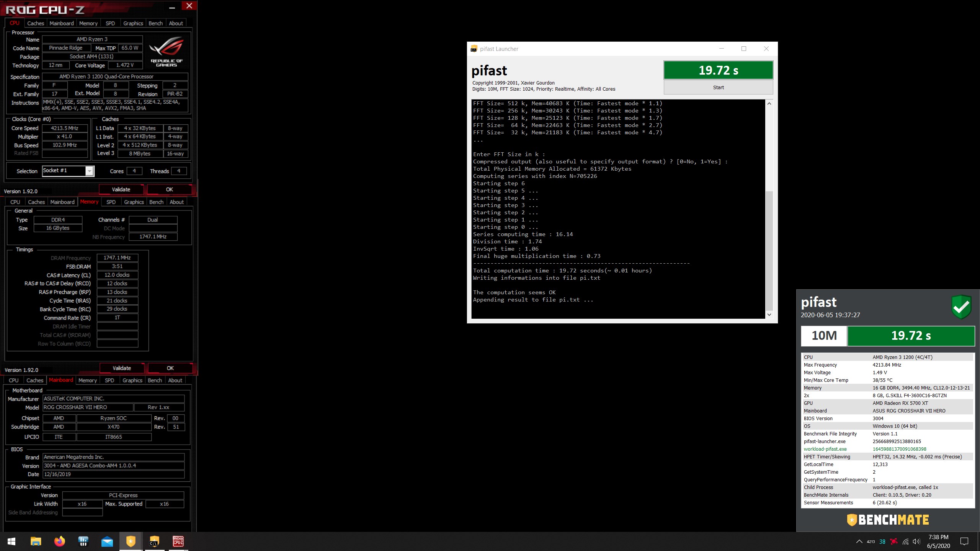Open the Caches tab in the Mainboard CPU-Z window
The width and height of the screenshot is (980, 551).
pos(35,380)
